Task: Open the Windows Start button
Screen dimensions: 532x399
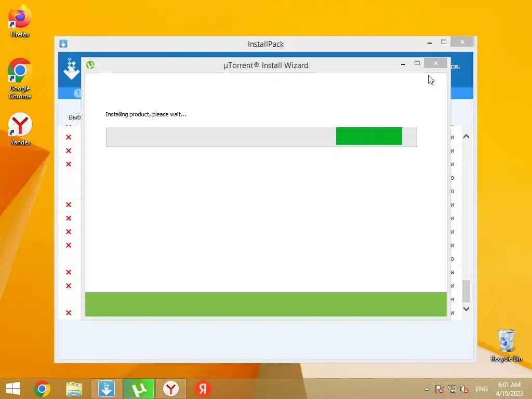Action: point(13,389)
